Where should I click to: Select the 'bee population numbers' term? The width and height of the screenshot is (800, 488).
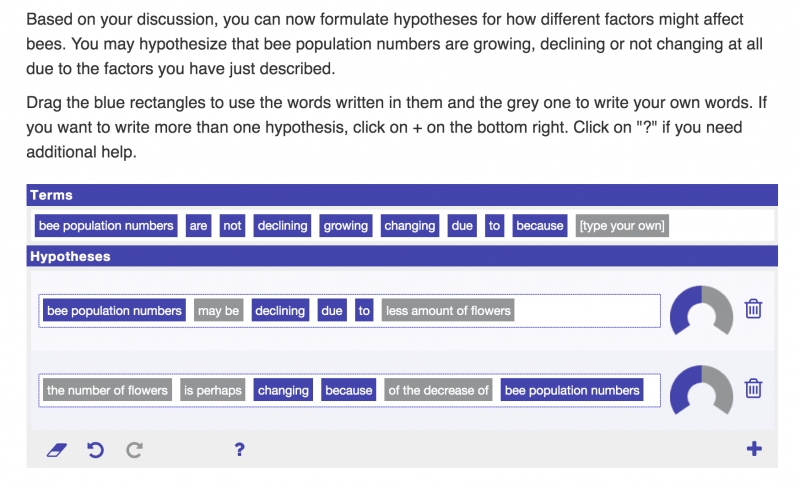coord(106,226)
